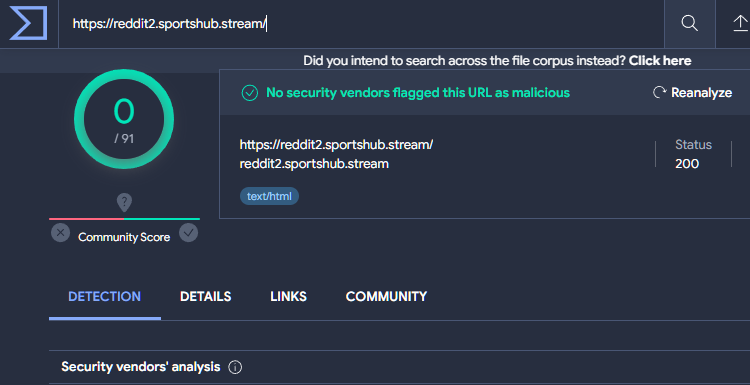Open the LINKS tab

[288, 297]
